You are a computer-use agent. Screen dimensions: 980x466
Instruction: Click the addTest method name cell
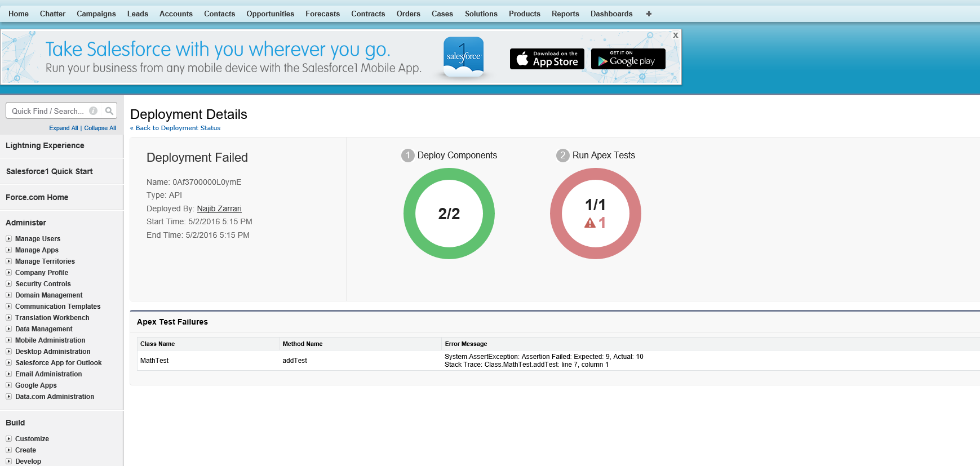pos(295,361)
